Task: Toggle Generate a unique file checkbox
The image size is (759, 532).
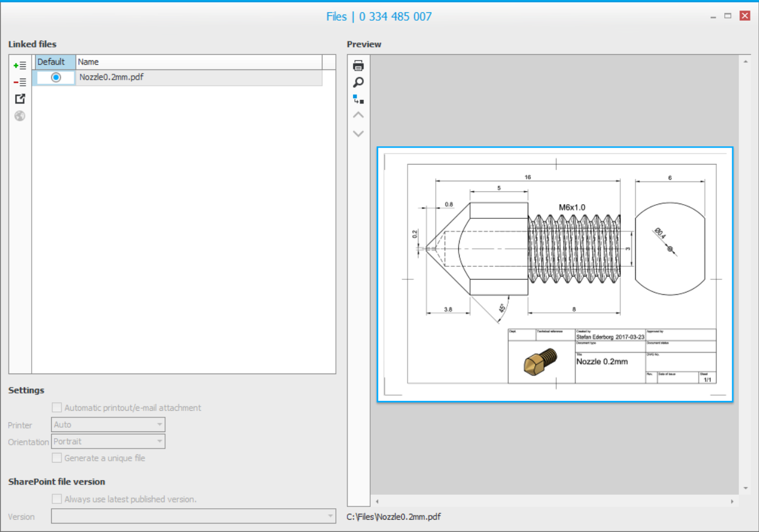Action: point(57,458)
